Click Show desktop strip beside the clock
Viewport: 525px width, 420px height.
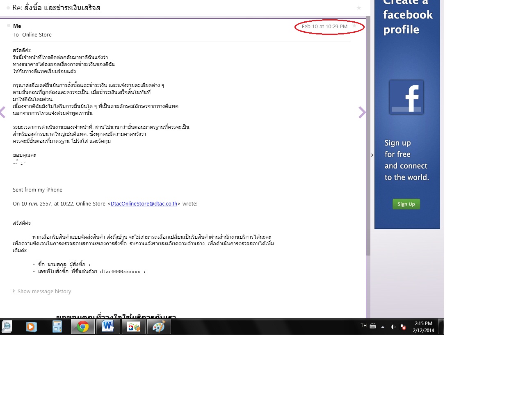[441, 327]
